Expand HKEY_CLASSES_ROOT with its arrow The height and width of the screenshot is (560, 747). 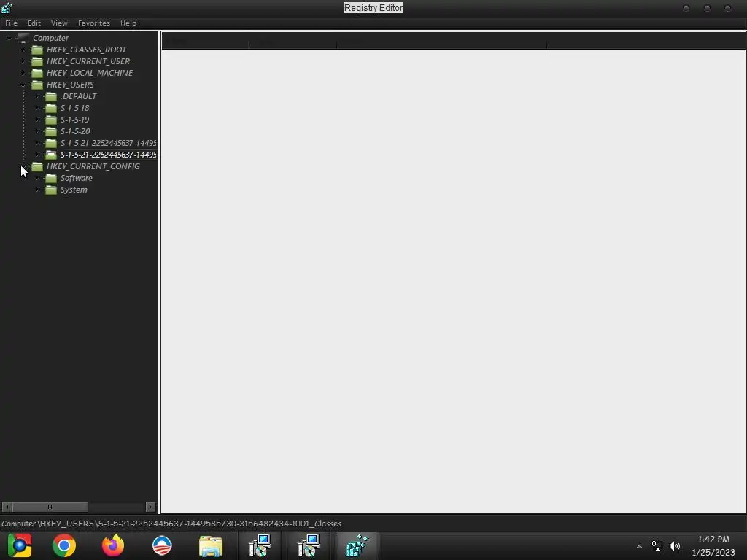pyautogui.click(x=23, y=50)
